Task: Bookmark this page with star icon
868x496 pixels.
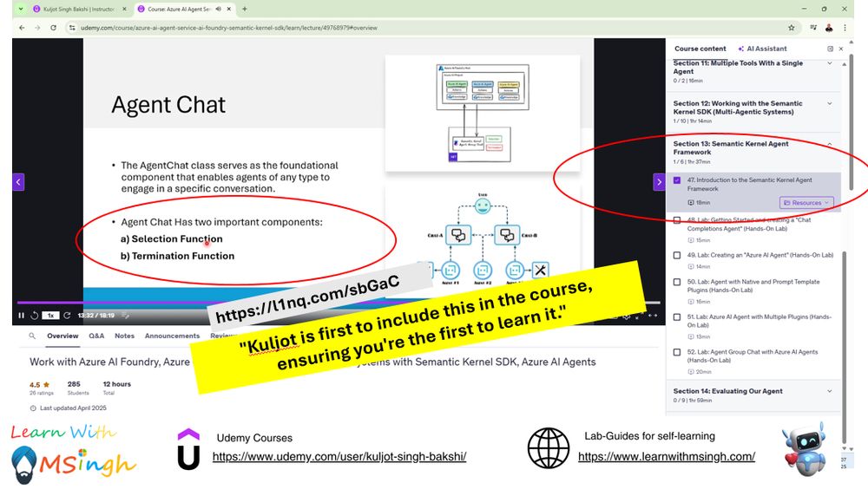Action: 791,28
